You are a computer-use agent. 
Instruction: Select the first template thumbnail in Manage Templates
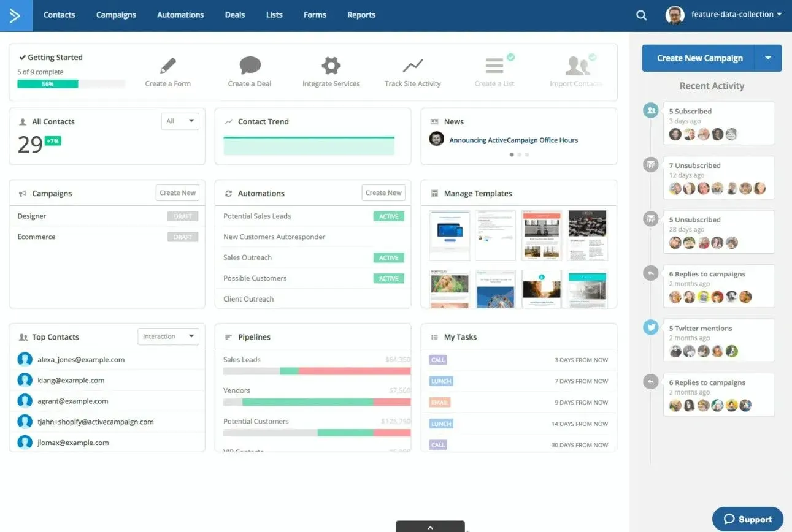click(x=449, y=235)
